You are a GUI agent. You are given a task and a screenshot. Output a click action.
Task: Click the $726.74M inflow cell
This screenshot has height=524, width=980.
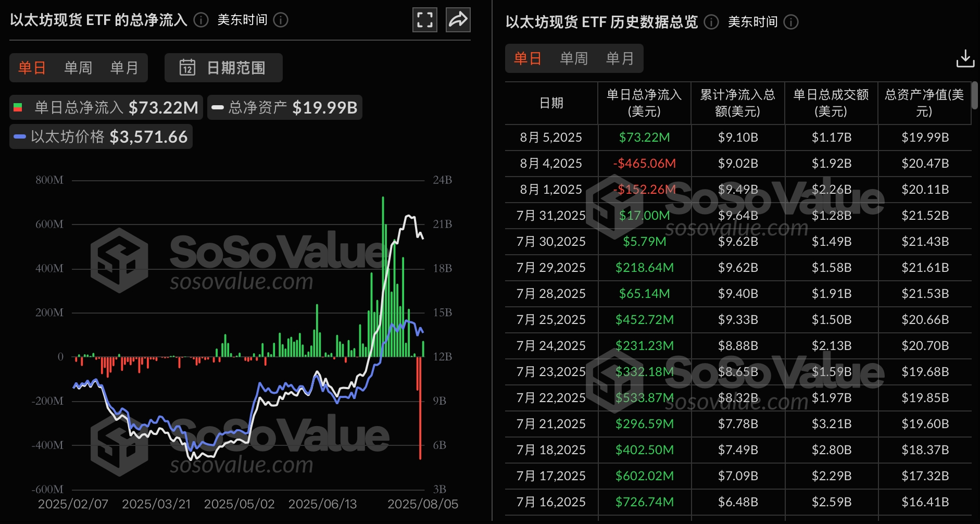[x=644, y=502]
